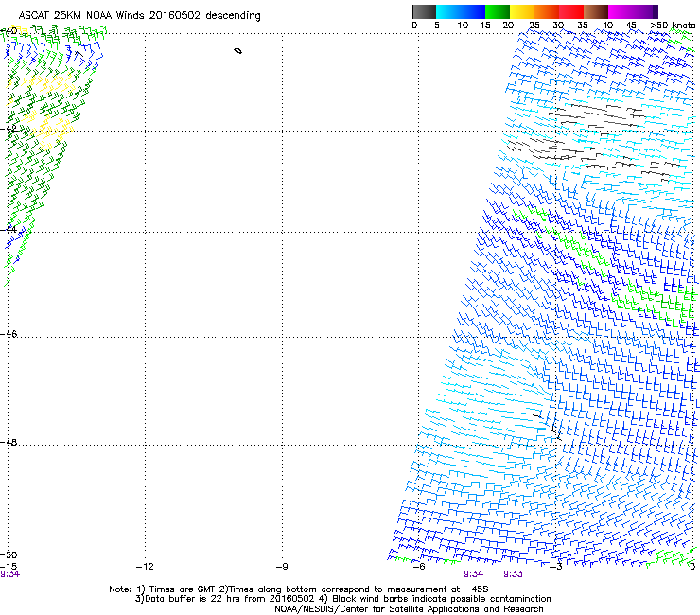The width and height of the screenshot is (700, 615).
Task: Click the '>50 knots' legend label
Action: pos(673,26)
